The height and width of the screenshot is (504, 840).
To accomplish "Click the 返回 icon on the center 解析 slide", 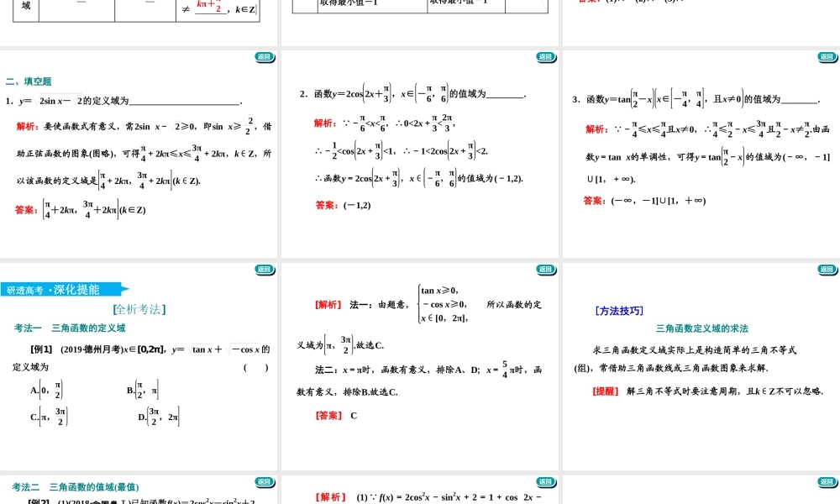I will (x=547, y=270).
